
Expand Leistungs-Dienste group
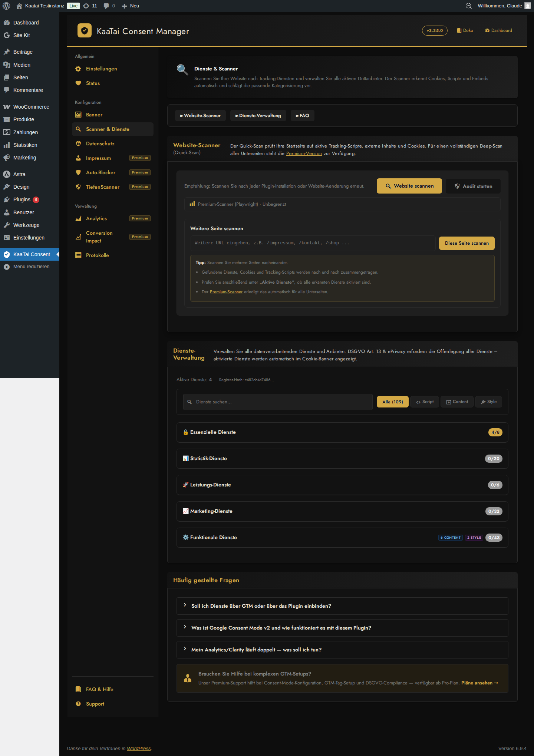click(x=342, y=485)
